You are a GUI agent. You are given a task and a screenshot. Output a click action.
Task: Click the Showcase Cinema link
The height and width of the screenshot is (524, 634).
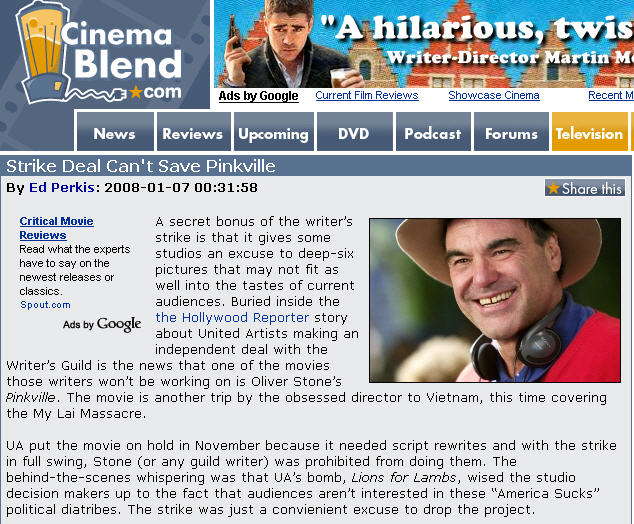click(493, 96)
